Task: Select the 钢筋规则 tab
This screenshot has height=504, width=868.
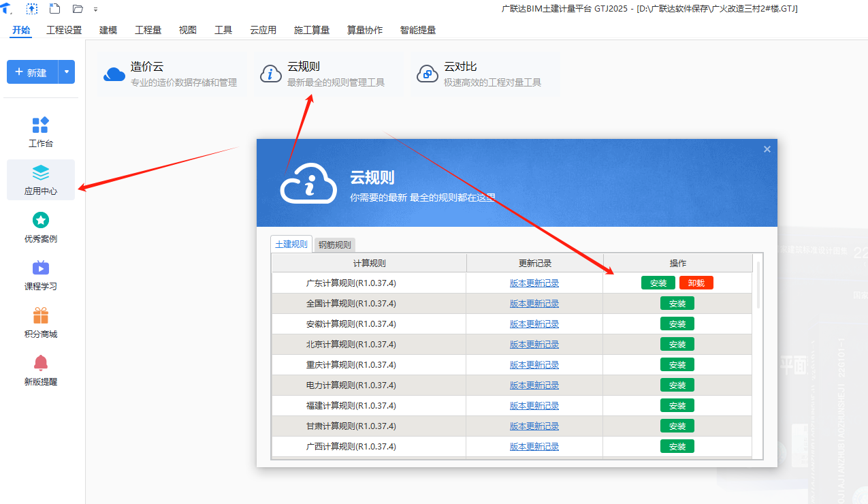Action: 335,245
